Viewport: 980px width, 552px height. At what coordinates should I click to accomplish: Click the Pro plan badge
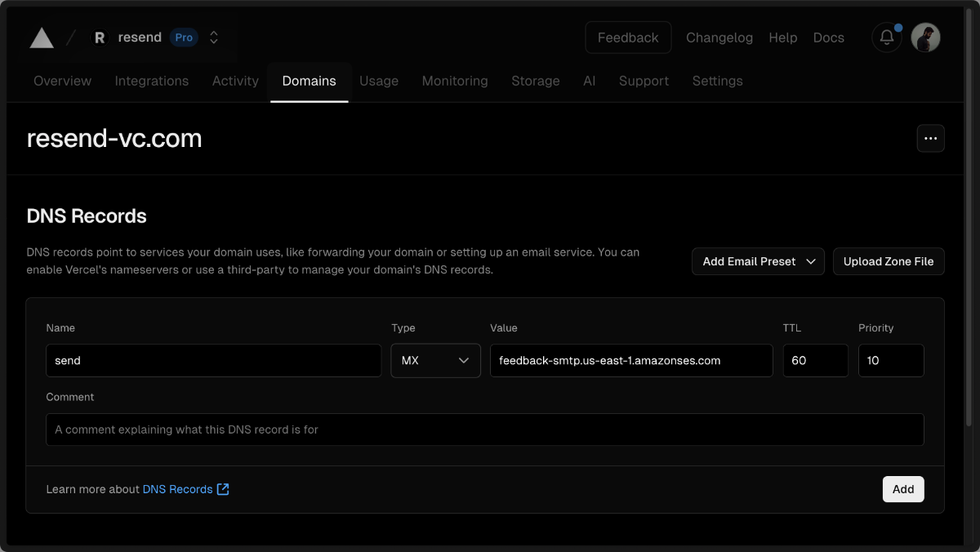pos(184,38)
